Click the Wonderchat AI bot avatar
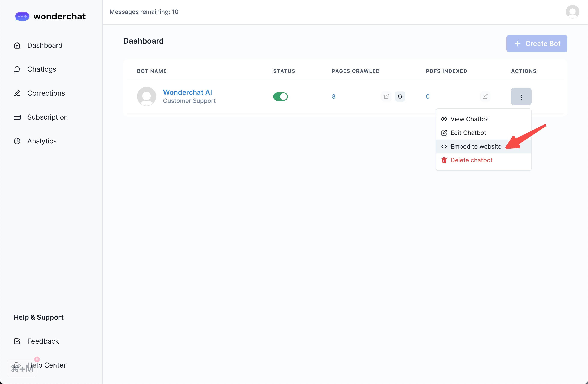 tap(147, 96)
